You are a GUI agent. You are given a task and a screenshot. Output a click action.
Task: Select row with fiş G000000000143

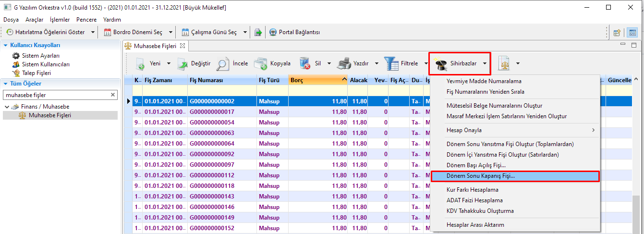(277, 197)
